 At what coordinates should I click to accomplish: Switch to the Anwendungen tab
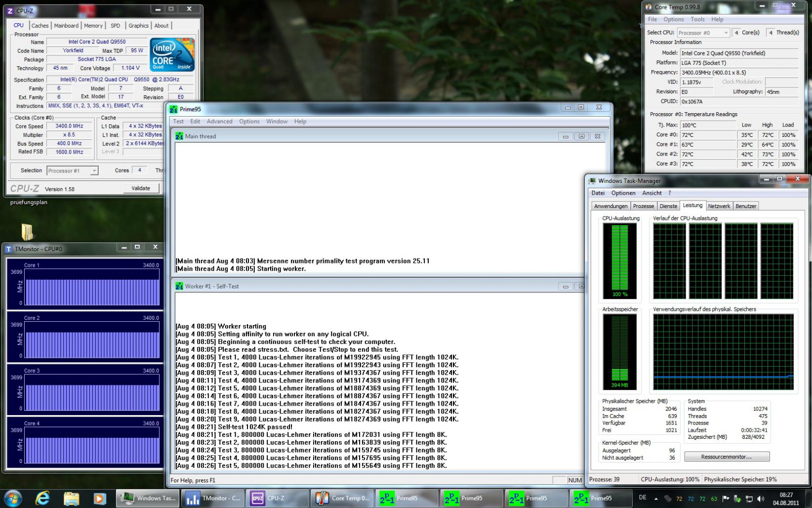click(611, 206)
